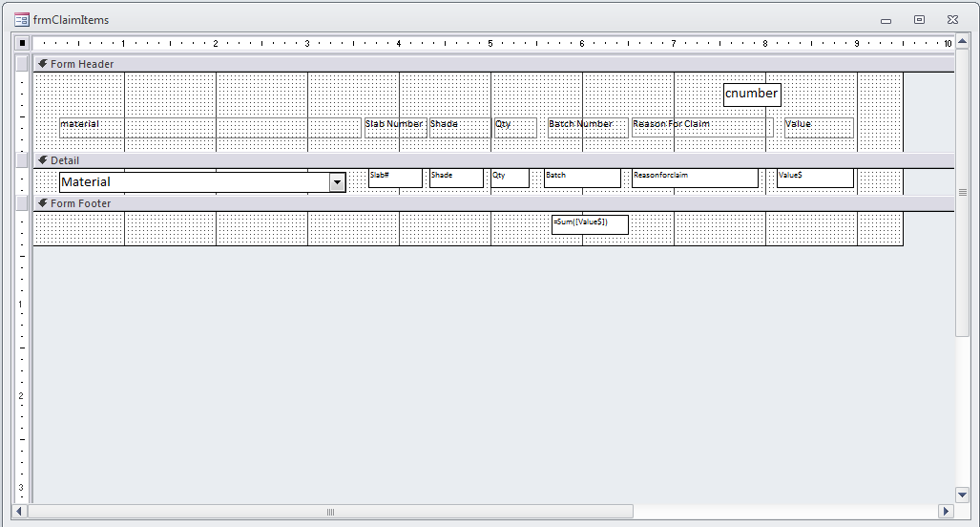Screen dimensions: 980x527
Task: Click the horizontal scrollbar right arrow
Action: click(x=947, y=512)
